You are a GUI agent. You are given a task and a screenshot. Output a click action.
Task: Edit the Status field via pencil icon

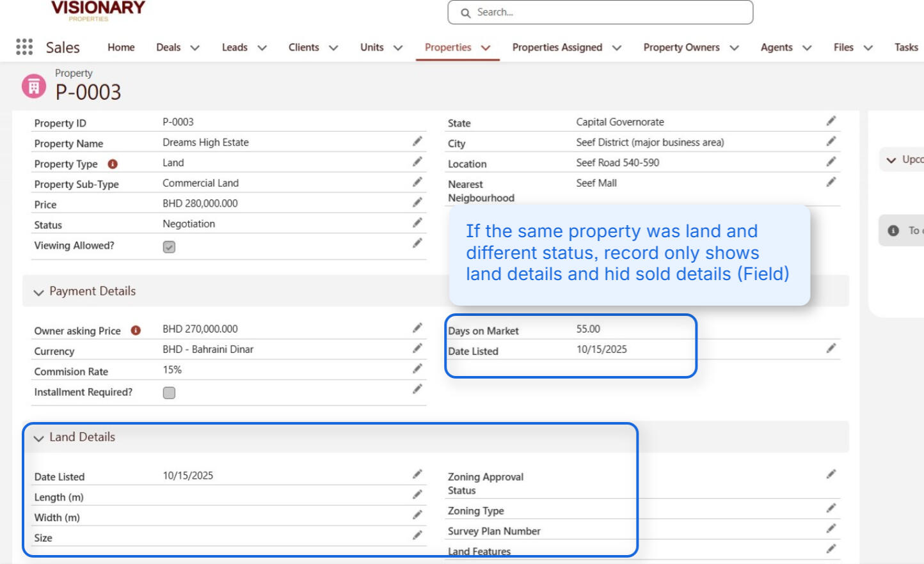pyautogui.click(x=418, y=223)
